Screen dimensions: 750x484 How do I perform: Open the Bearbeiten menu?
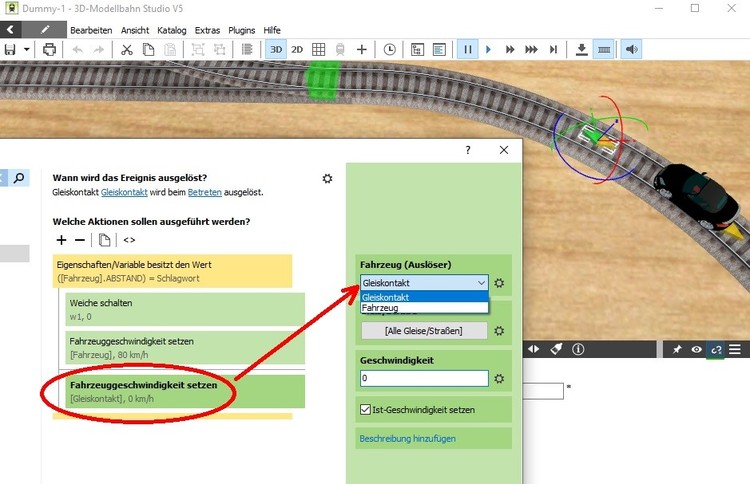[x=91, y=30]
